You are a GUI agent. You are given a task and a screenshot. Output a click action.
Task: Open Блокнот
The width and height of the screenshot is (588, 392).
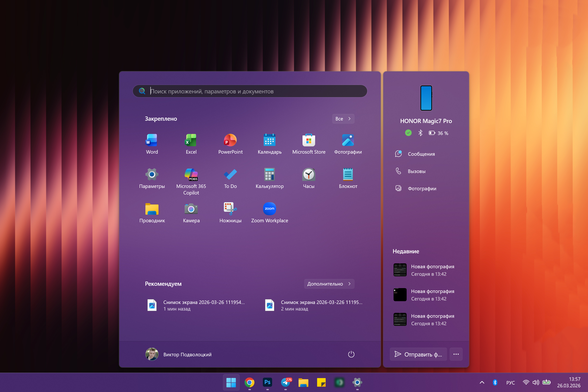[348, 178]
